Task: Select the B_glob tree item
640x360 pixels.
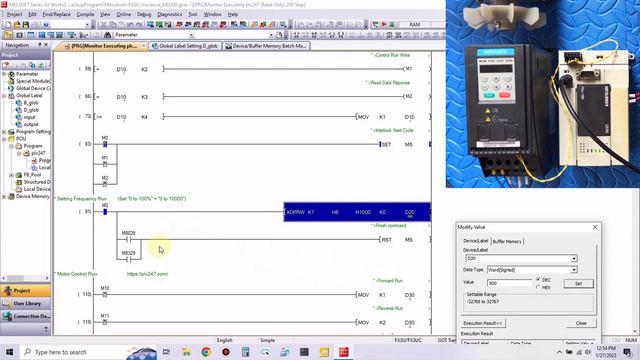Action: point(31,103)
